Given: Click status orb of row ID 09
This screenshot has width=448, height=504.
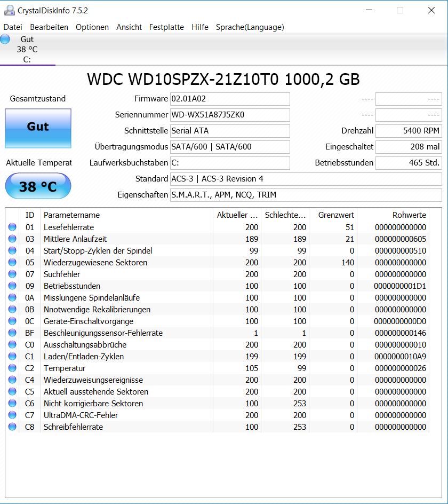Looking at the screenshot, I should (12, 286).
